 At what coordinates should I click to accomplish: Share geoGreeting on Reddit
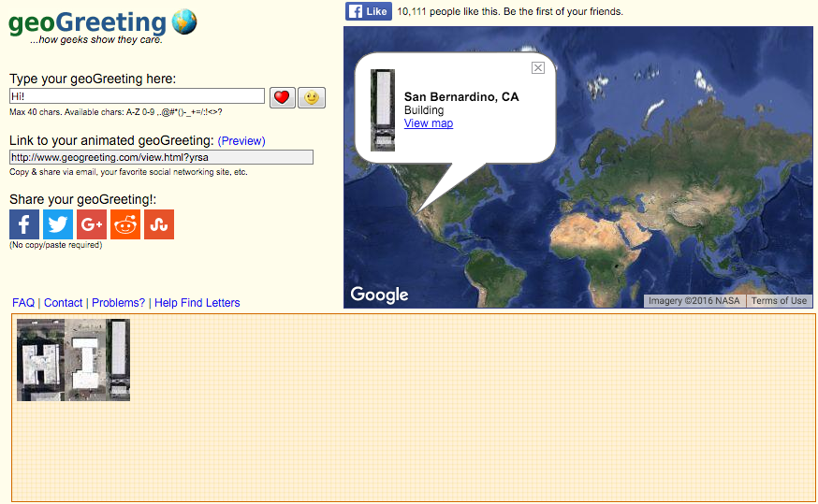pos(125,224)
